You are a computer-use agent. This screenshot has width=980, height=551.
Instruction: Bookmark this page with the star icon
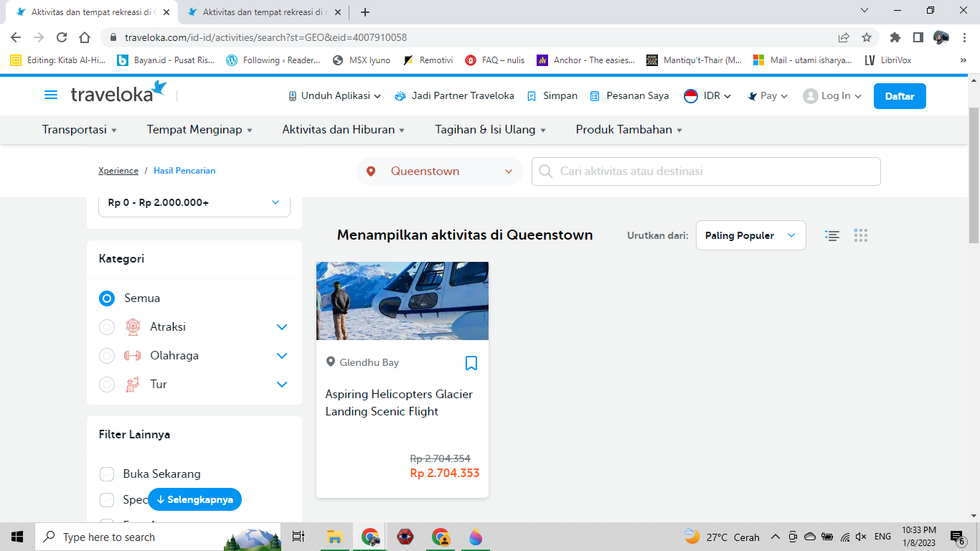click(x=867, y=37)
